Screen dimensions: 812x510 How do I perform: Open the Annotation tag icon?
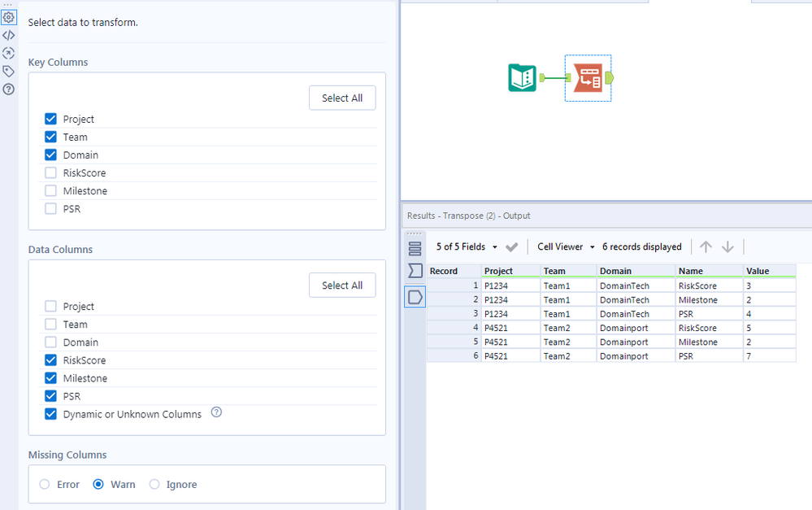(9, 71)
